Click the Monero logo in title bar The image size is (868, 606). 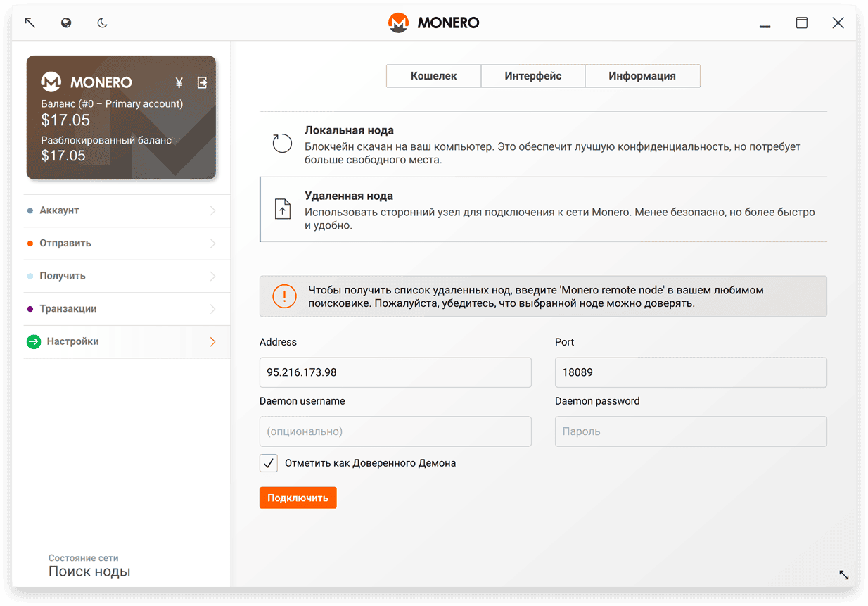(398, 23)
